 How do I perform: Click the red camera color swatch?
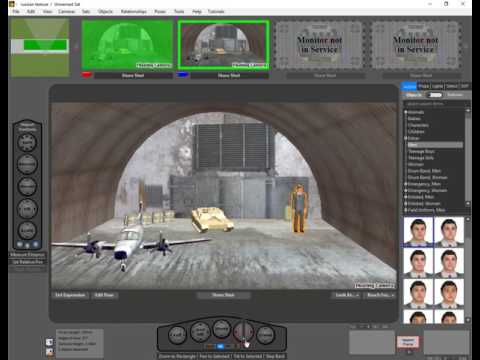coord(87,75)
